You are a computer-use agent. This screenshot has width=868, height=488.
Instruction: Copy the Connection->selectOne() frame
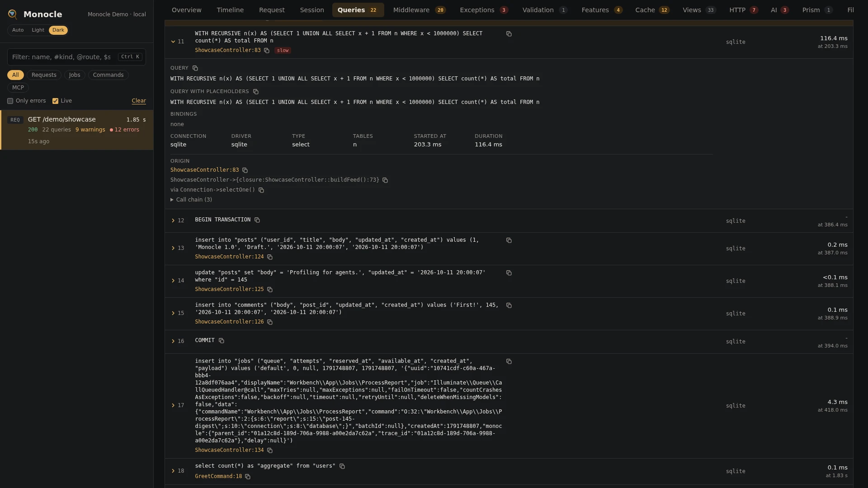[x=261, y=190]
